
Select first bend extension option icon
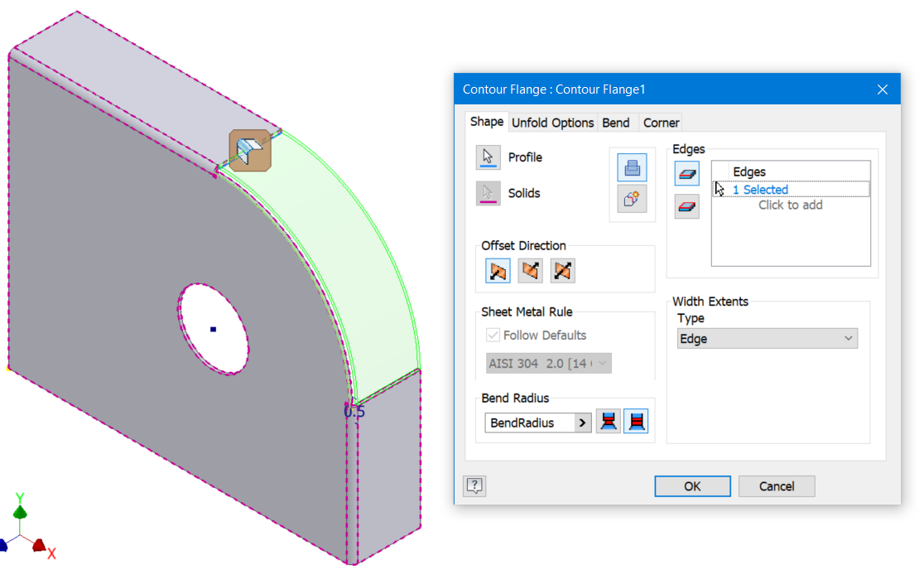(609, 422)
